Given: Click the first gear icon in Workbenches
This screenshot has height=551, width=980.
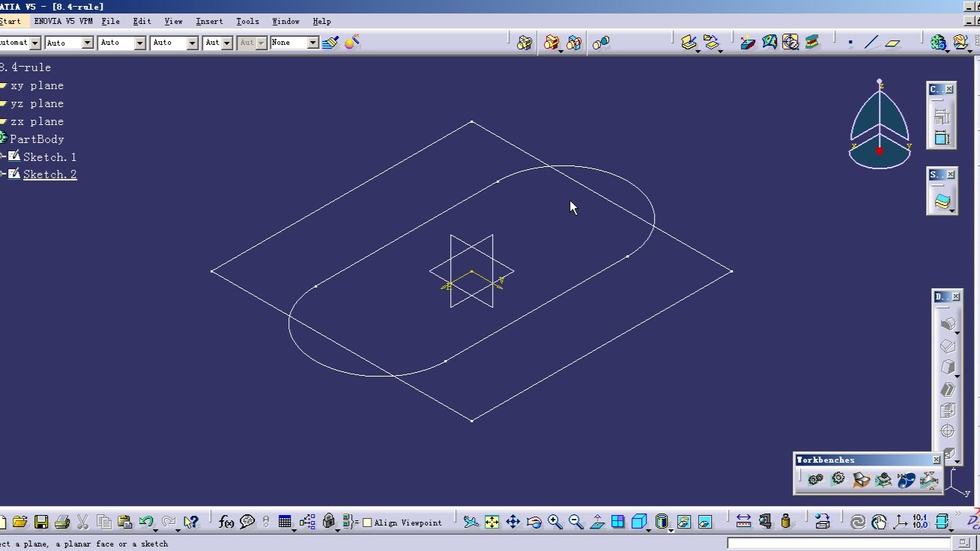Looking at the screenshot, I should point(816,479).
